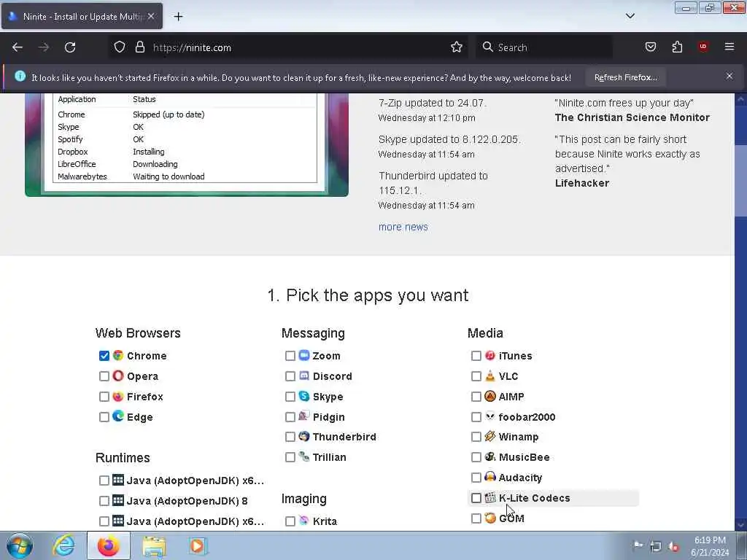Dismiss the Firefox refresh notification bar

729,76
